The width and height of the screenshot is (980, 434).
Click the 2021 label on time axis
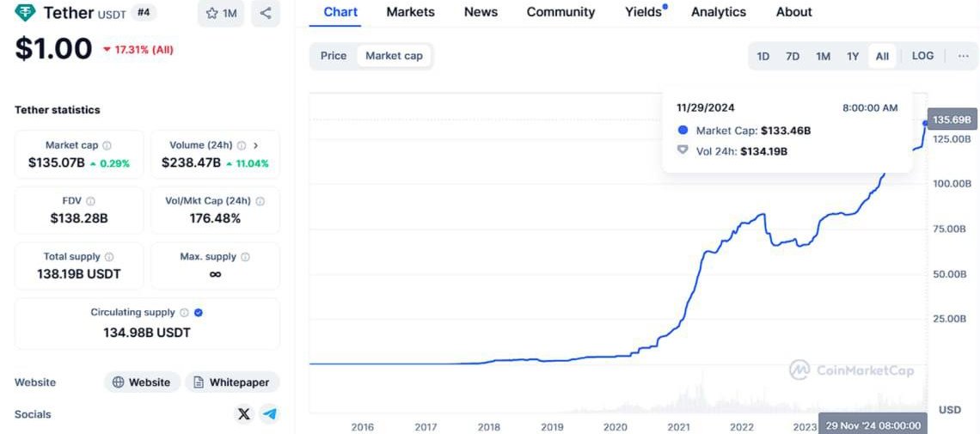679,428
